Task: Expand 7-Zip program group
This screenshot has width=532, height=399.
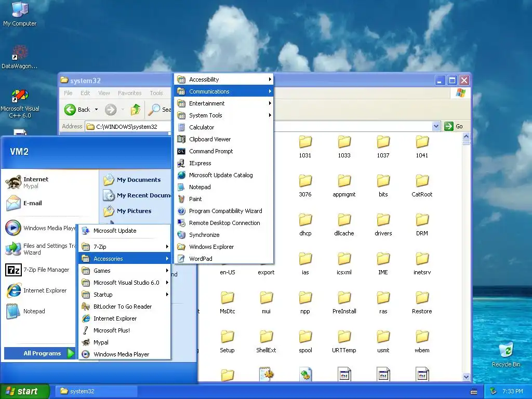Action: pos(125,247)
